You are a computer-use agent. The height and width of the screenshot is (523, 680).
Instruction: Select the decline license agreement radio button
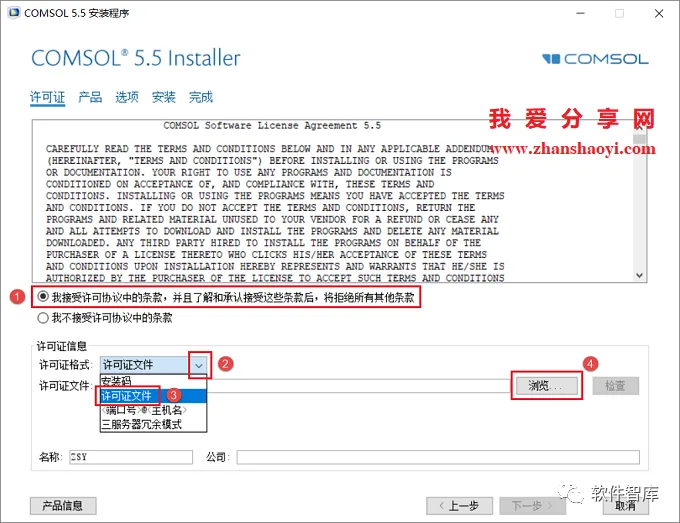42,318
